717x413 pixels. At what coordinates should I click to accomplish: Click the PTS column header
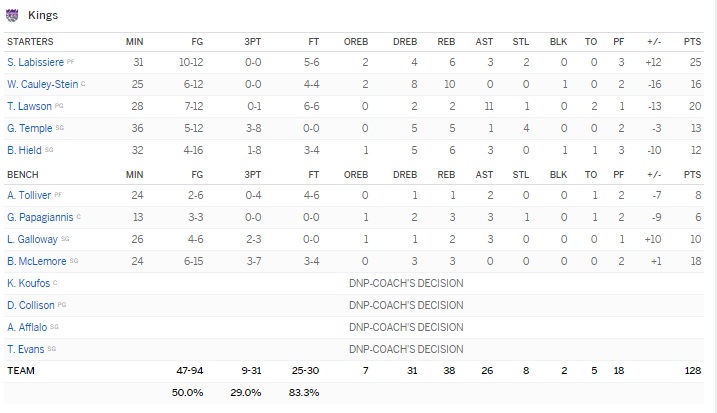(x=694, y=41)
